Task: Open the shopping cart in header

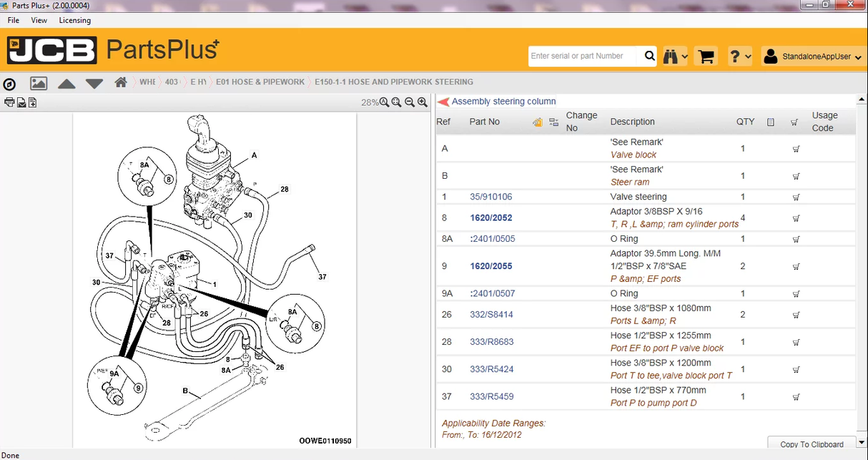Action: point(706,56)
